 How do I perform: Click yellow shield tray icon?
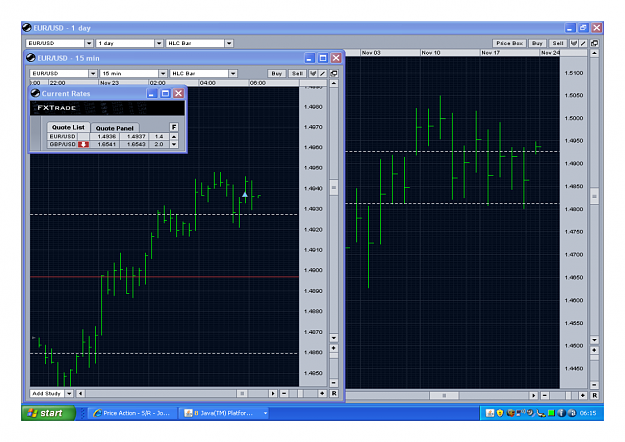coord(500,413)
